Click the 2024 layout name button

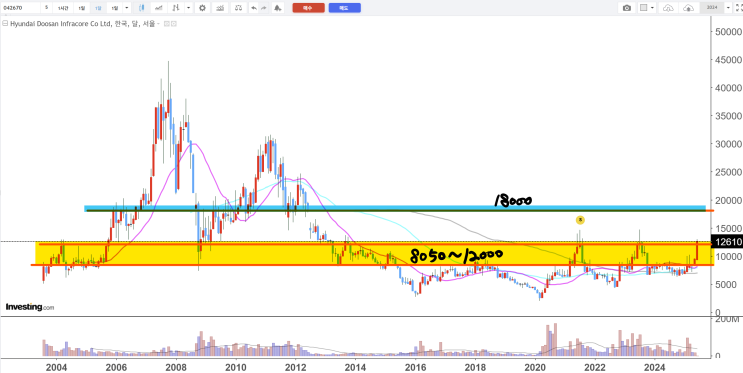711,8
